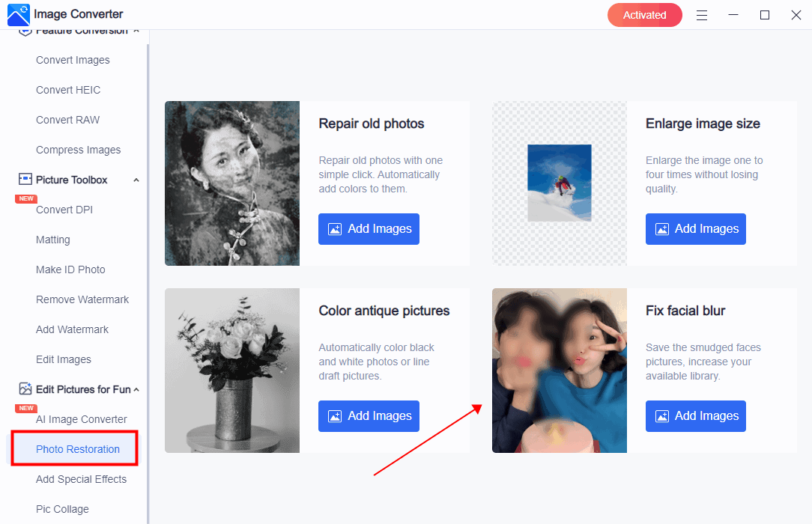Click the Image Converter app logo icon
The image size is (812, 524).
pos(18,14)
